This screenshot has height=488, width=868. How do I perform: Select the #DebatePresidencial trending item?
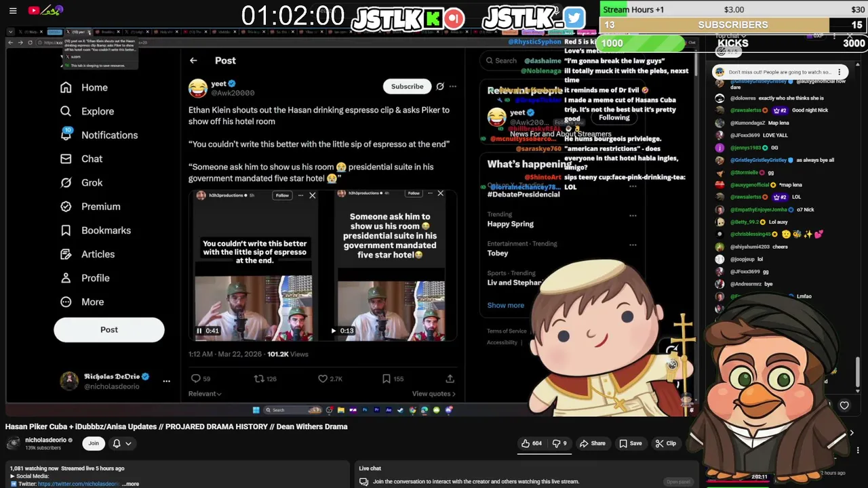click(x=524, y=195)
